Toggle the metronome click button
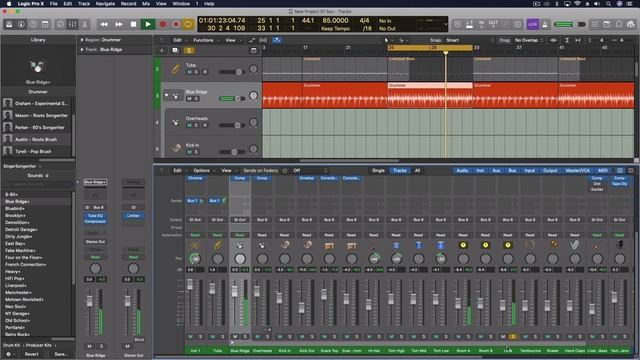Image resolution: width=640 pixels, height=360 pixels. click(x=545, y=24)
